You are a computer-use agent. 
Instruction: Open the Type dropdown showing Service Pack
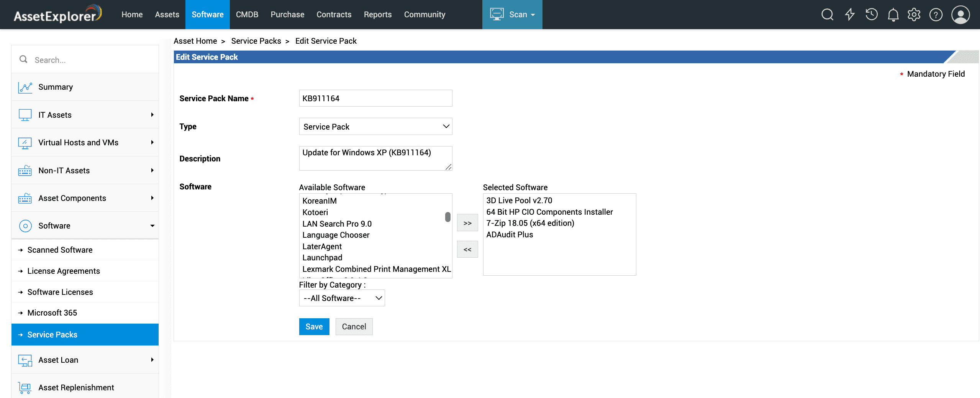tap(375, 127)
